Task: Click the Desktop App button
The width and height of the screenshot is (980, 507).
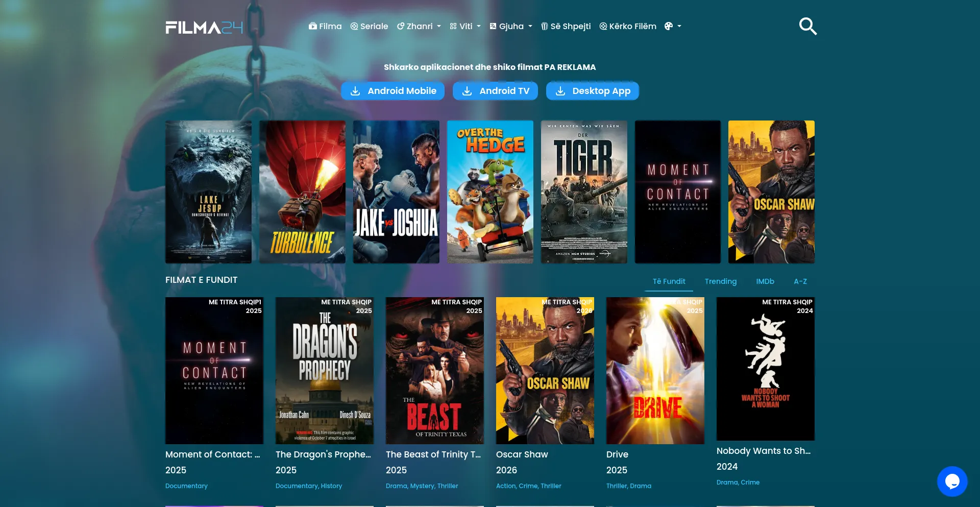Action: tap(592, 91)
